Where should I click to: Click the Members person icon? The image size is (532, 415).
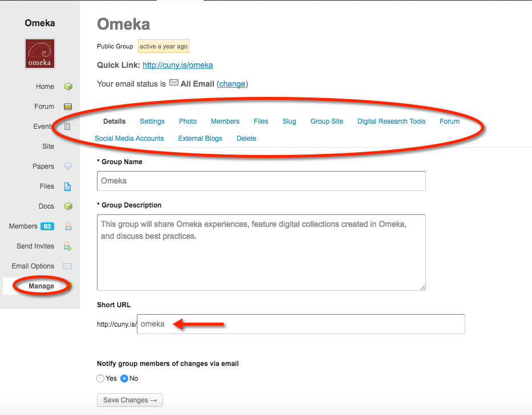[x=68, y=226]
